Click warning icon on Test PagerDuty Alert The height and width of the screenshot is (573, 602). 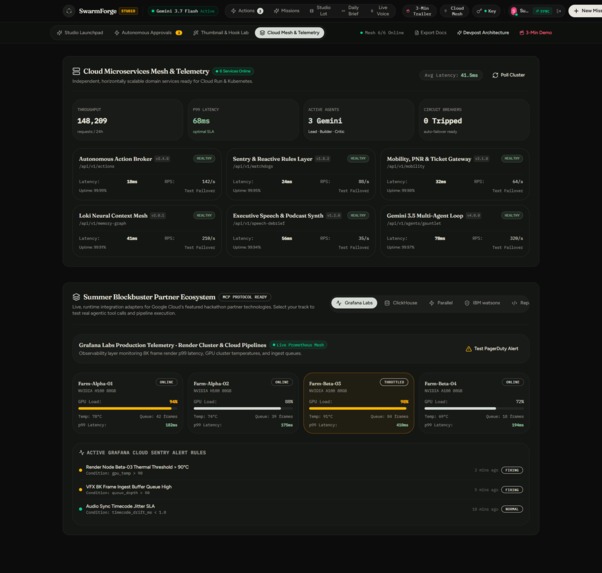(x=468, y=349)
